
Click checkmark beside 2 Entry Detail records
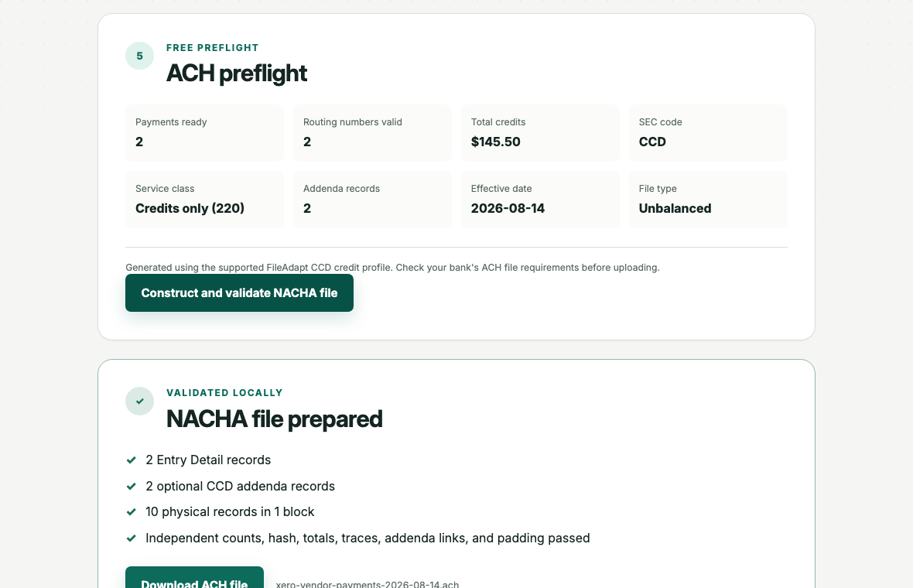131,460
